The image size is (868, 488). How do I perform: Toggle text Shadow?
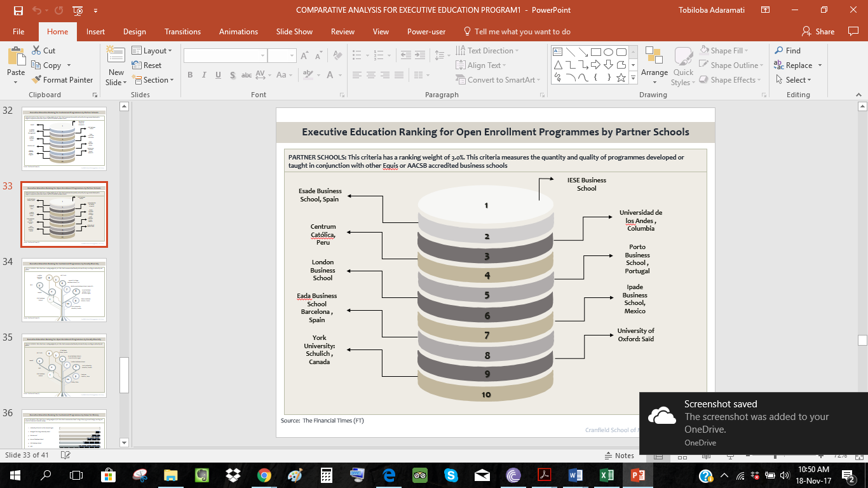(232, 75)
